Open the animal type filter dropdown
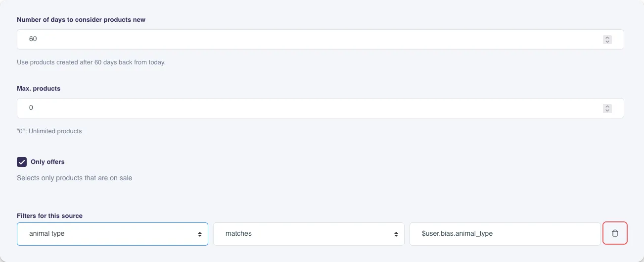The image size is (644, 262). 112,234
